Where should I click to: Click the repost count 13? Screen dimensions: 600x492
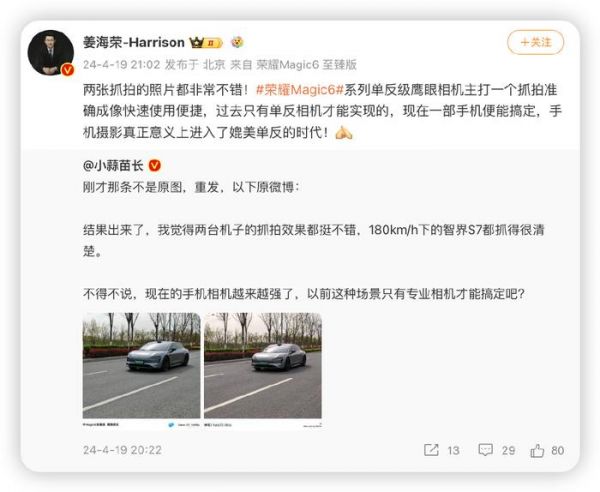(x=453, y=450)
